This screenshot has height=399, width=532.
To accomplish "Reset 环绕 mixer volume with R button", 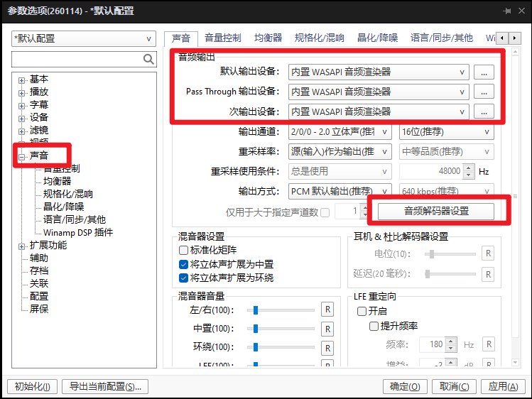I will click(327, 348).
